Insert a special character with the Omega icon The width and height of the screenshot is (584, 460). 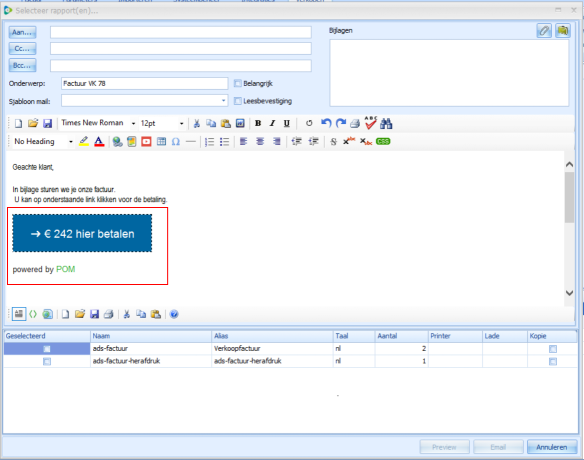point(176,142)
